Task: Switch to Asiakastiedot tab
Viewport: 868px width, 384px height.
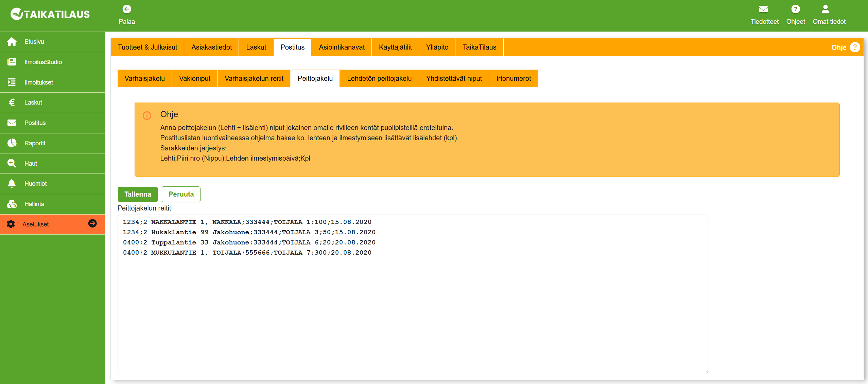Action: 211,47
